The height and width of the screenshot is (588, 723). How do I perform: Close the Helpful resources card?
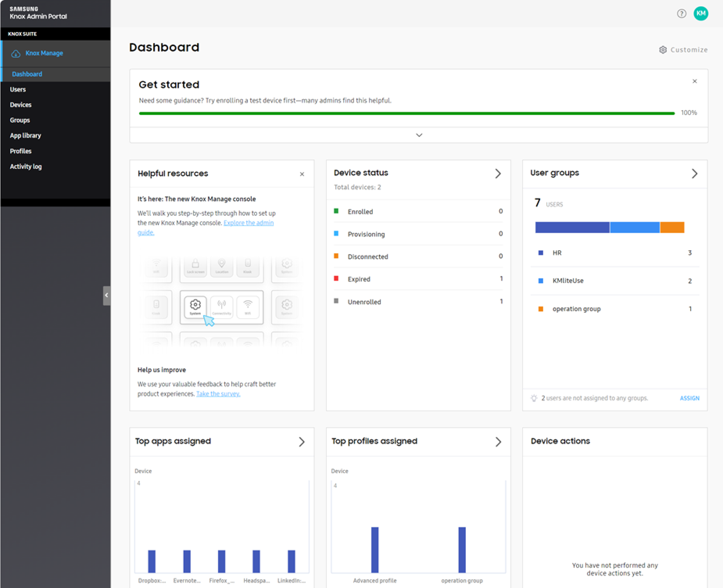302,174
